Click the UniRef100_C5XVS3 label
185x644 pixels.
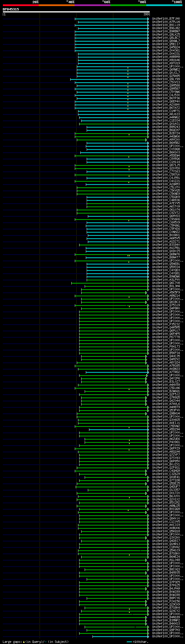tap(166, 82)
